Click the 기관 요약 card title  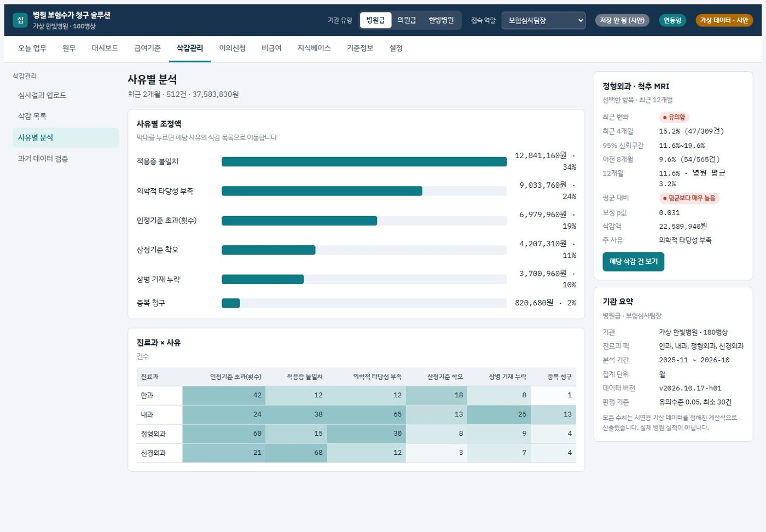pos(618,302)
